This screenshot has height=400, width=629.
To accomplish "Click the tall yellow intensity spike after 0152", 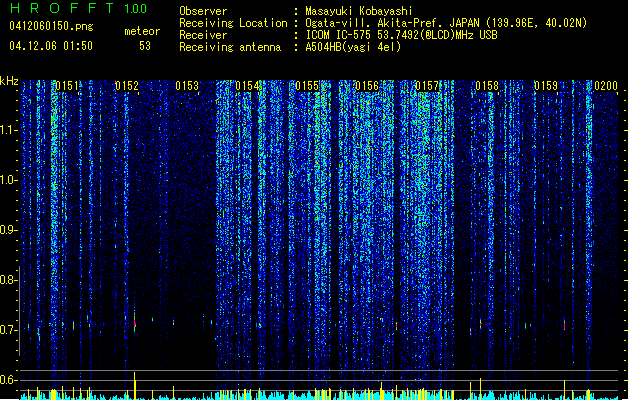I will 134,386.
